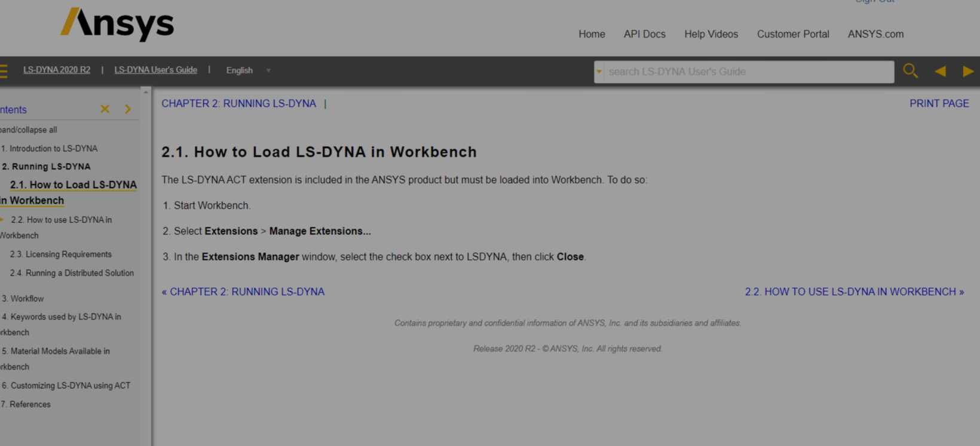Select 1. Introduction to LS-DYNA
The image size is (980, 446).
coord(49,148)
